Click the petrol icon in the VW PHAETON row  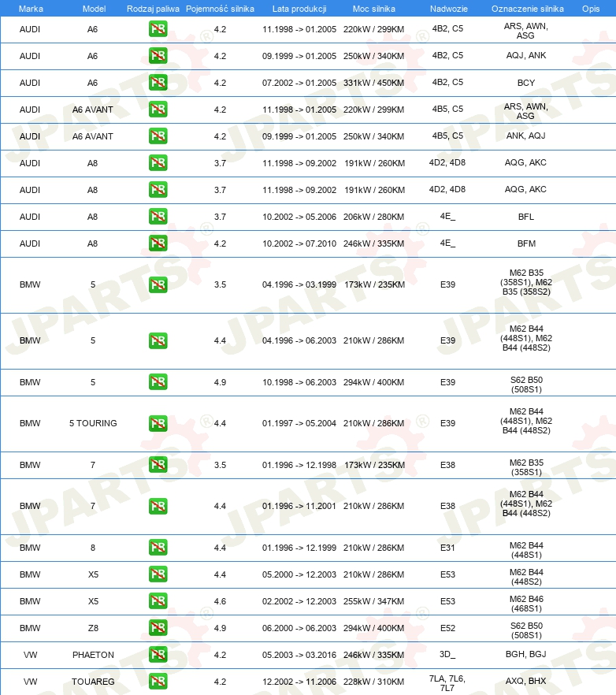coord(158,655)
